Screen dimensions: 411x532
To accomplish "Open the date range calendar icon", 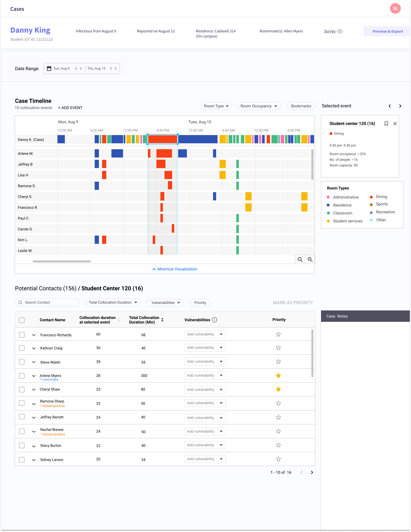I will 49,68.
